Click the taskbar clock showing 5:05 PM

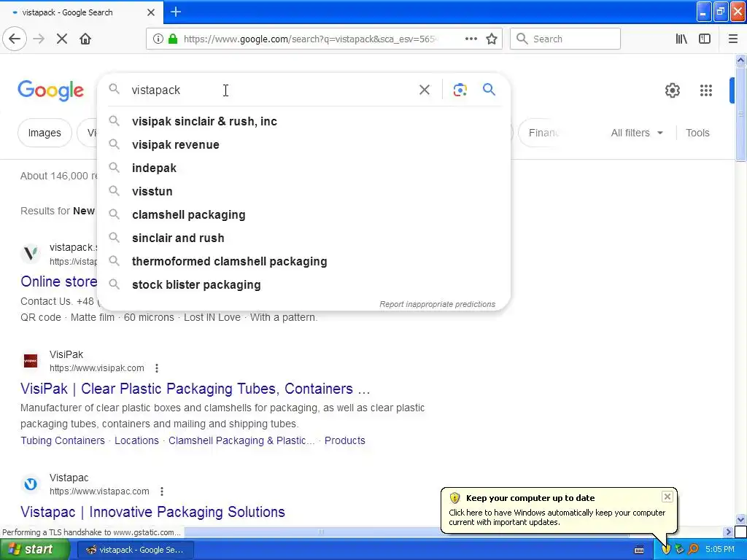(720, 549)
